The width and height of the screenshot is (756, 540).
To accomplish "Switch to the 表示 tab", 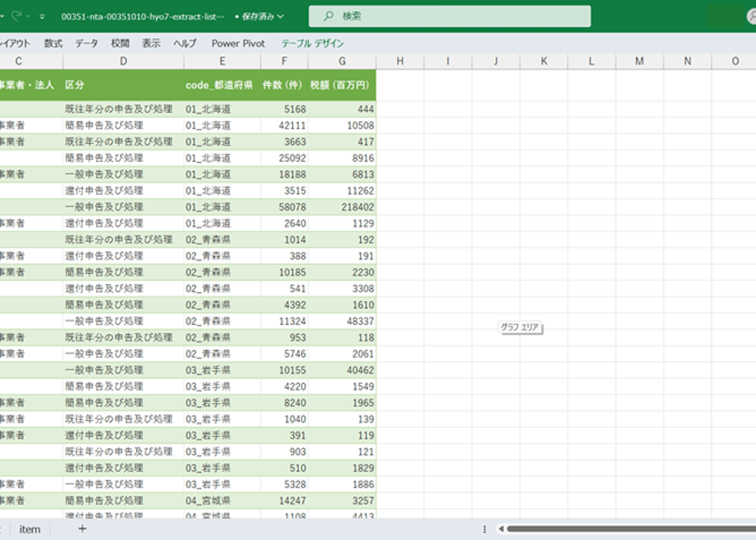I will point(151,43).
